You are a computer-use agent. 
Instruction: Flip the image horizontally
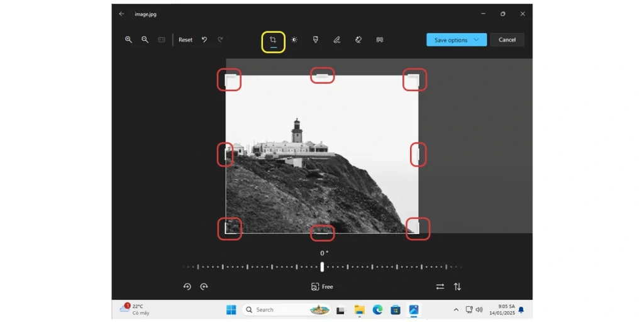pyautogui.click(x=440, y=287)
